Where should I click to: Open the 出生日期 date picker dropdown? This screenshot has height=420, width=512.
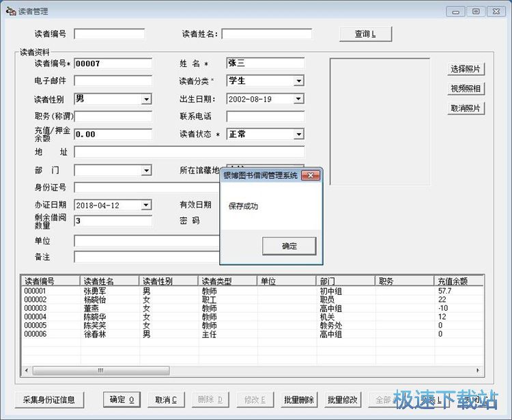[x=298, y=98]
